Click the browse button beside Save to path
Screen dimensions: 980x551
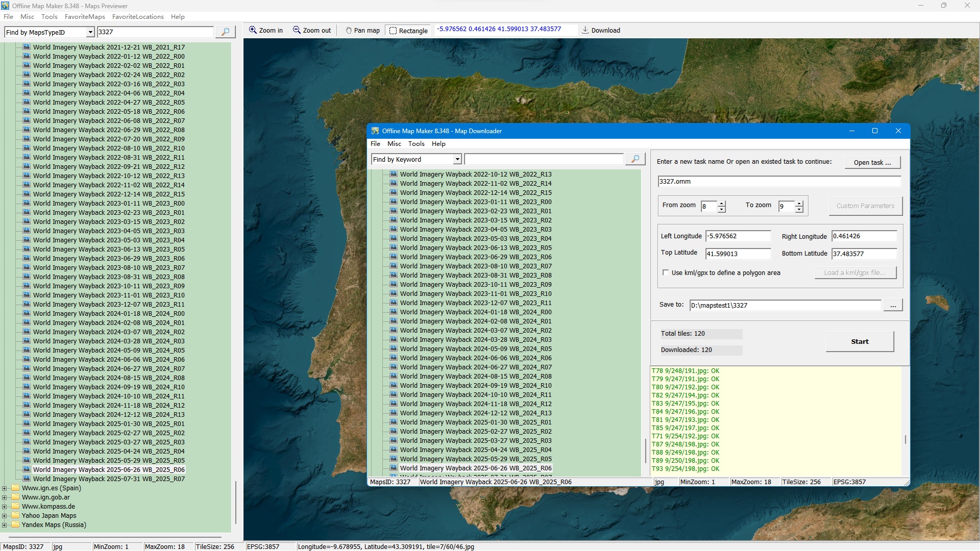(x=893, y=306)
